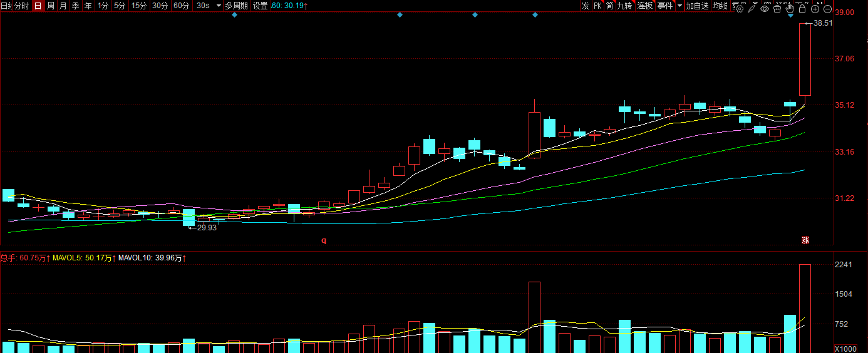The height and width of the screenshot is (353, 868).
Task: Click the 60: 30.19 moving average value
Action: (x=288, y=6)
